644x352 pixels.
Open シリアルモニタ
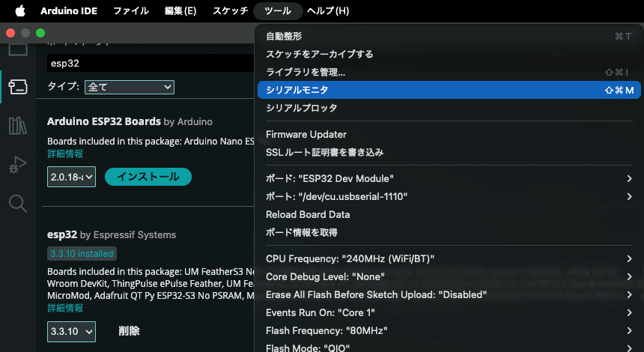(x=449, y=90)
